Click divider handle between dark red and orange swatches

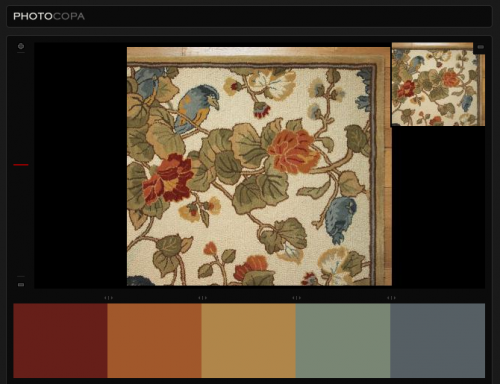108,298
